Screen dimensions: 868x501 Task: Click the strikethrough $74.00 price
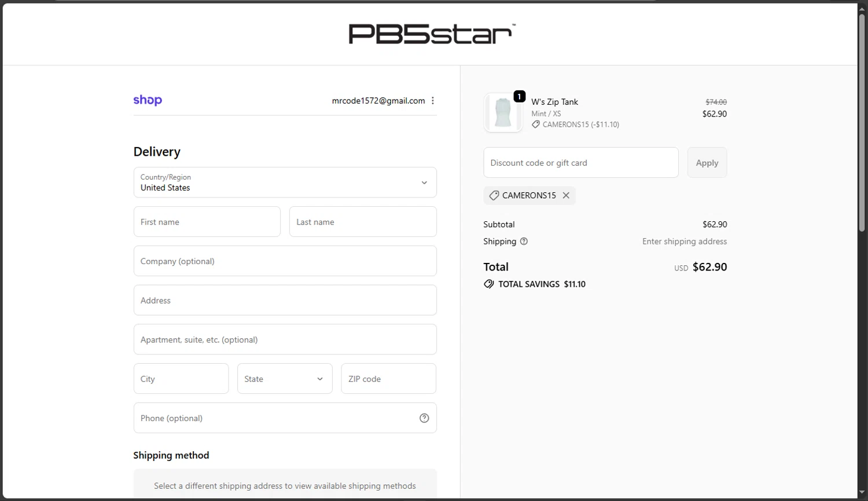[x=716, y=102]
